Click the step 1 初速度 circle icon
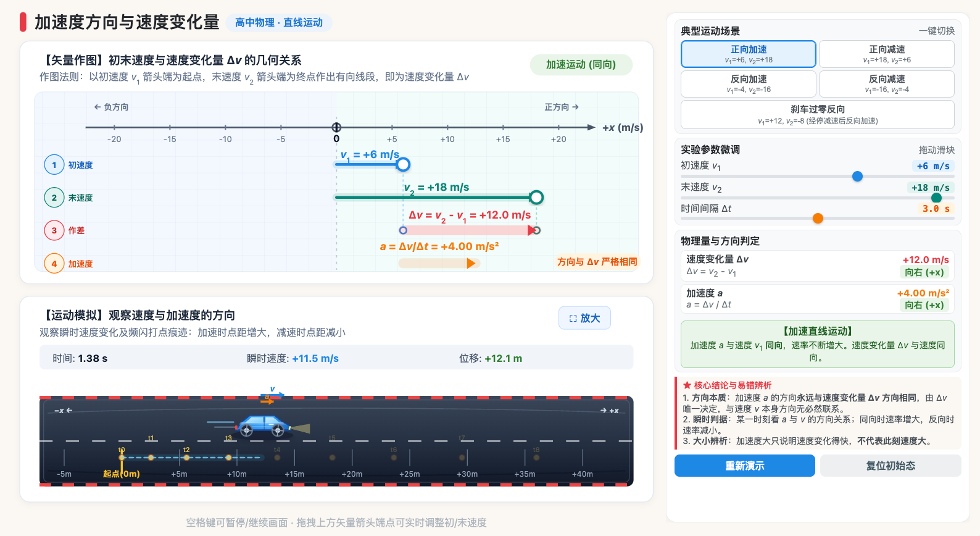The image size is (980, 536). (x=54, y=165)
